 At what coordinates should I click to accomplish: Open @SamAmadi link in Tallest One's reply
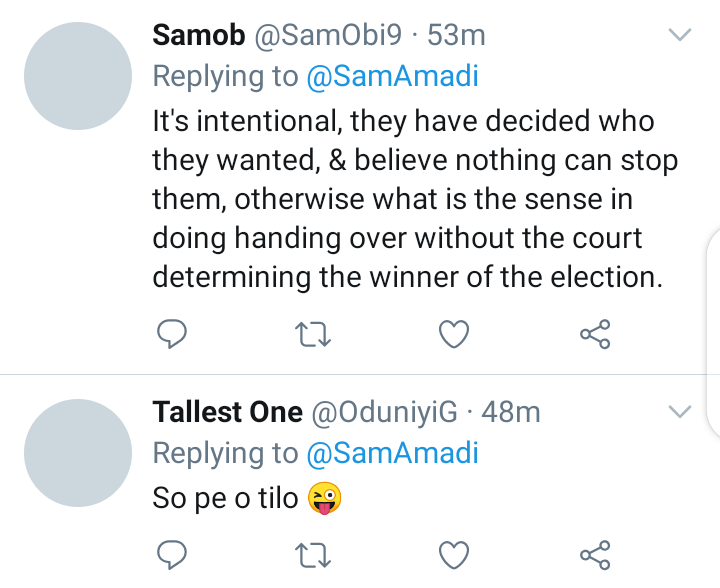click(x=393, y=453)
